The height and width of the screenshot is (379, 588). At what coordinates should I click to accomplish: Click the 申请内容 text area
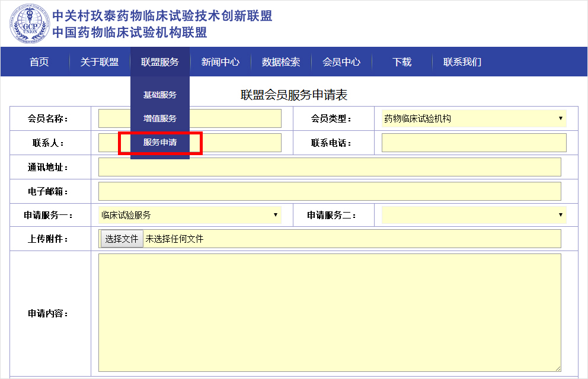click(330, 313)
